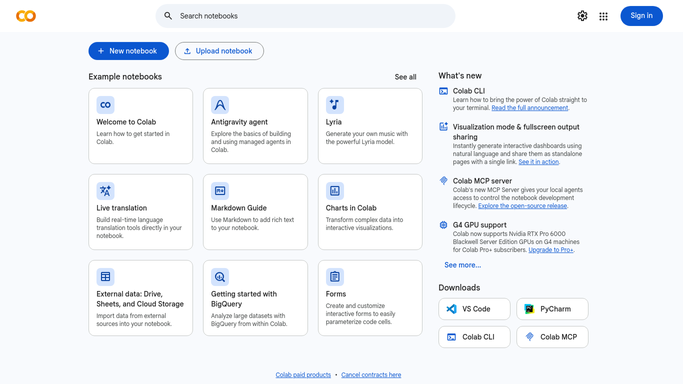Open the Charts in Colab notebook title

(351, 208)
